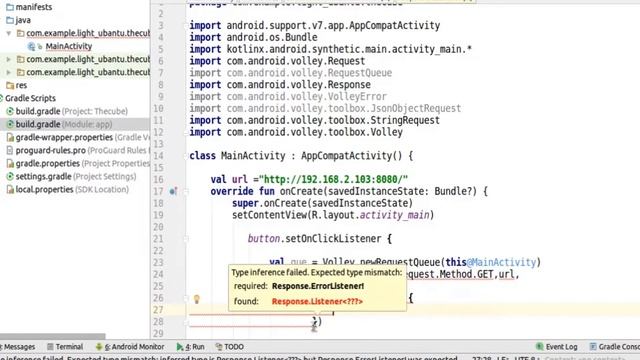Open MainActivity file in project tree
The width and height of the screenshot is (640, 360).
coord(69,46)
